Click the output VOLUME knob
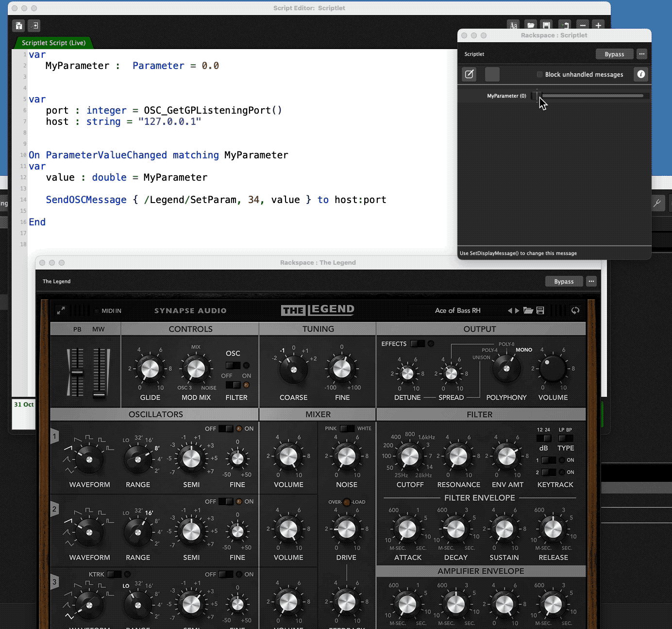672x629 pixels. point(553,369)
